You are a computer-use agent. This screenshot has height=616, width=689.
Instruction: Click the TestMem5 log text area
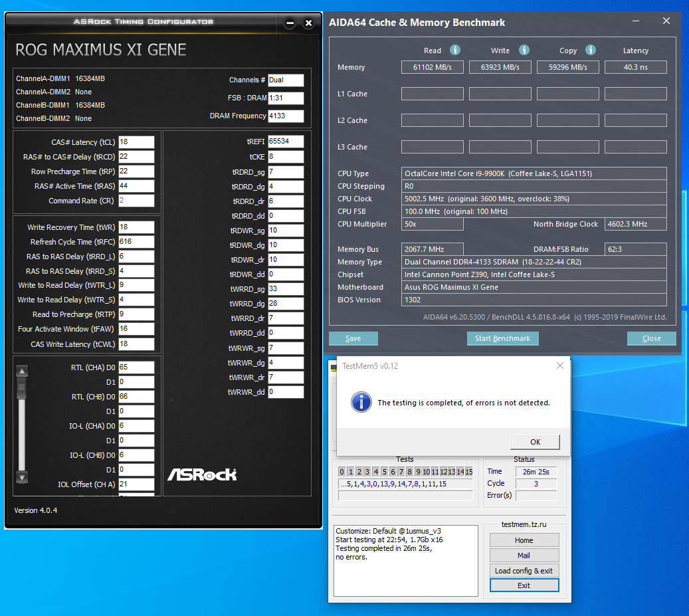406,561
